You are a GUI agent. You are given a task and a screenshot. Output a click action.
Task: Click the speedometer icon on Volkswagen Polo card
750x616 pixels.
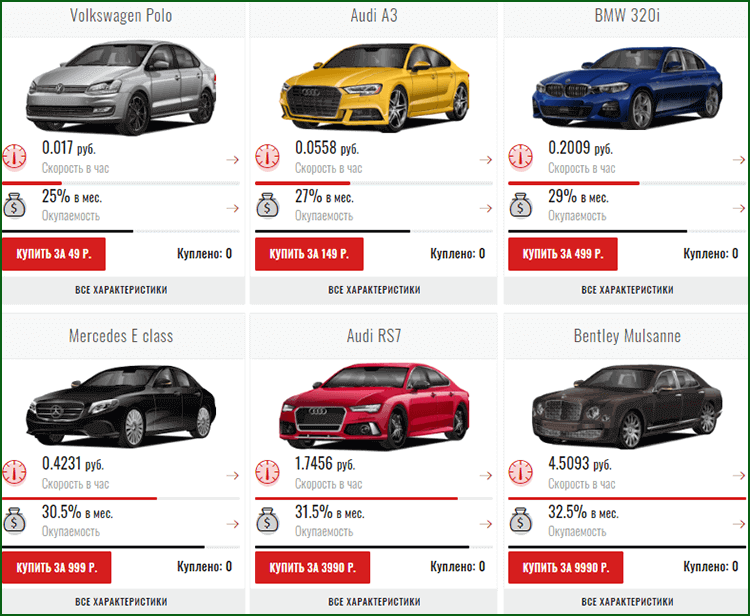(14, 157)
